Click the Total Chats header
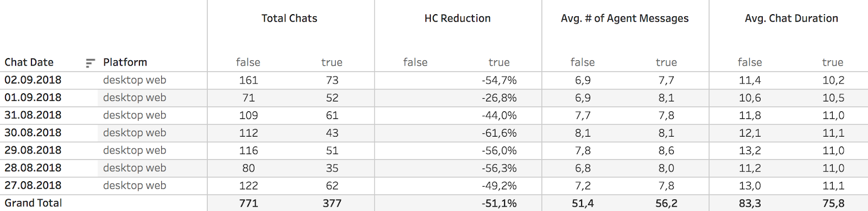868x211 pixels. point(289,18)
